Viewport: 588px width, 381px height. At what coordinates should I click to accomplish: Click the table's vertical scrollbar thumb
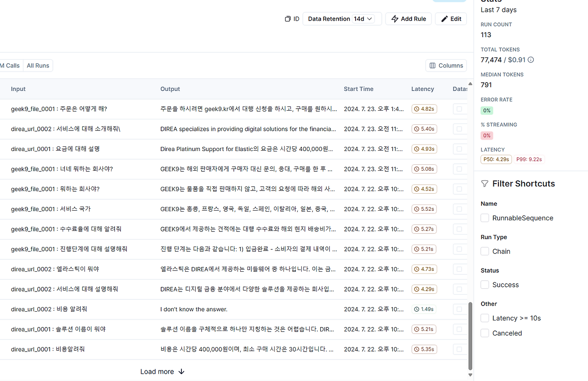tap(470, 336)
